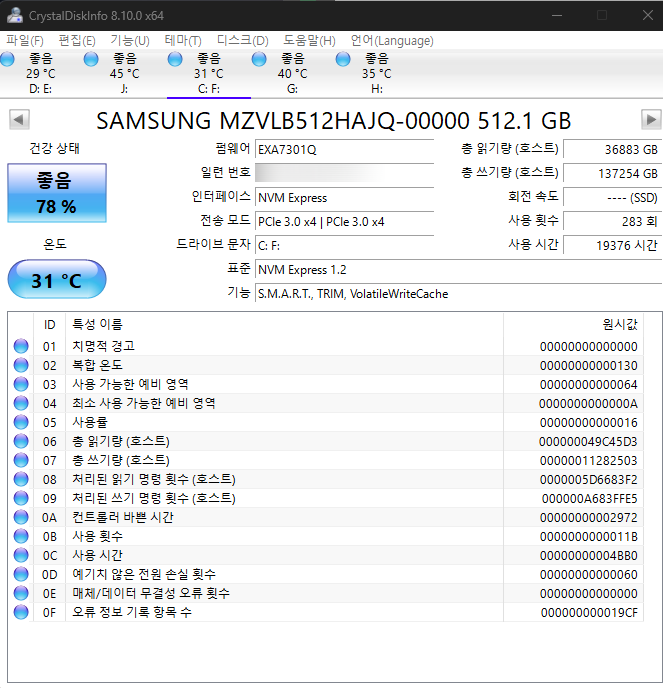Screen dimensions: 663x688
Task: Click the drive letter field C: F:
Action: tap(344, 245)
